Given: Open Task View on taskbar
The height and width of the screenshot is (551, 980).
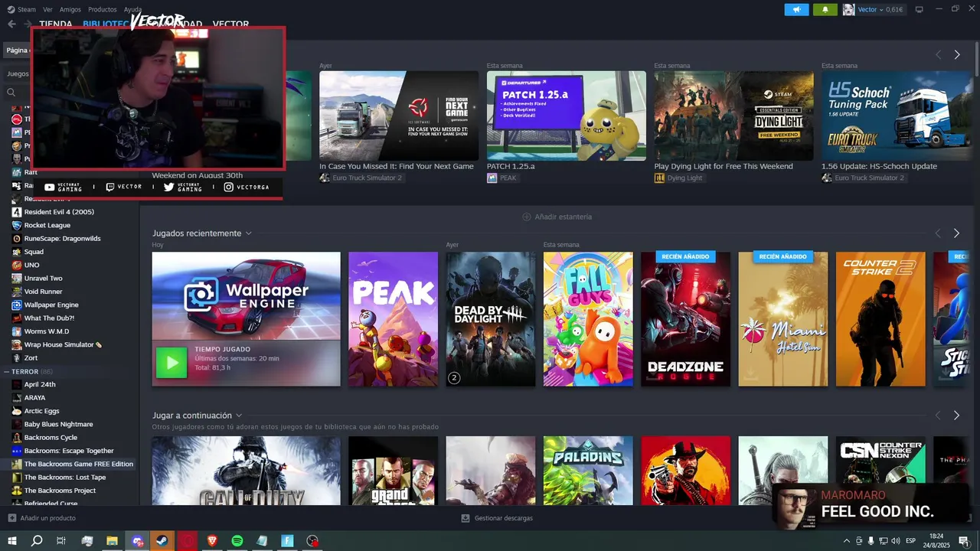Looking at the screenshot, I should tap(61, 541).
